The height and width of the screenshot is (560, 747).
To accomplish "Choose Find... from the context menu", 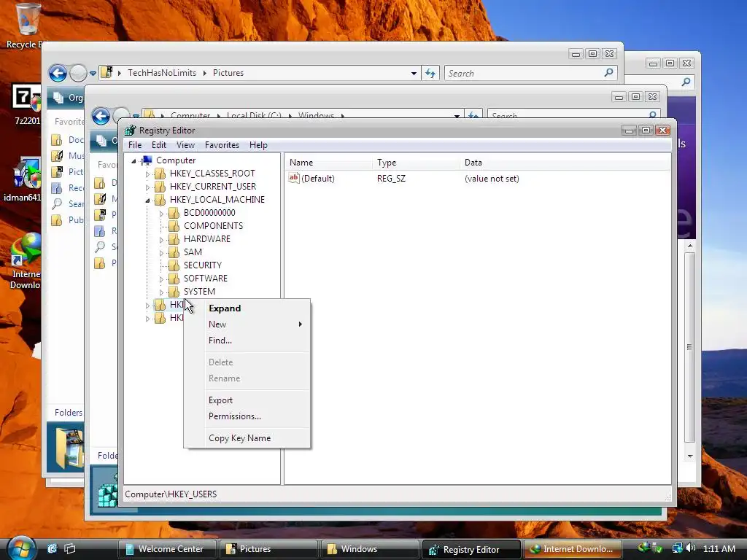I will click(x=247, y=341).
